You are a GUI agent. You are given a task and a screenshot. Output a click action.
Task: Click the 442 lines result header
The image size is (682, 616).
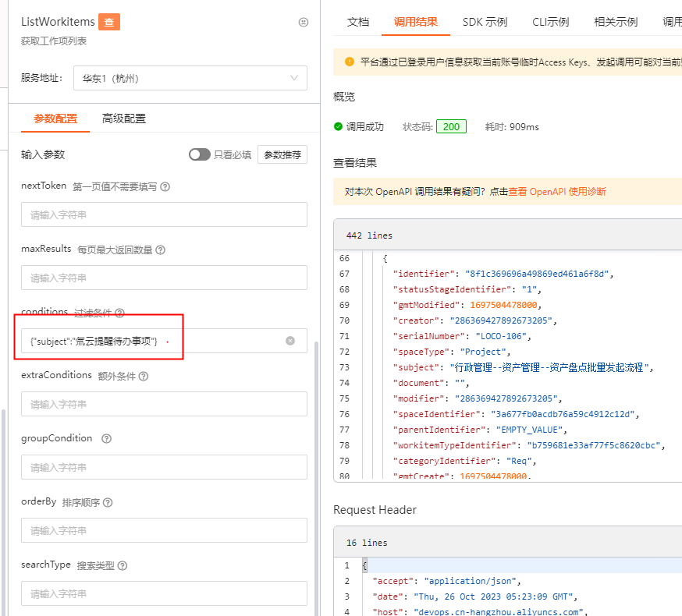tap(507, 235)
